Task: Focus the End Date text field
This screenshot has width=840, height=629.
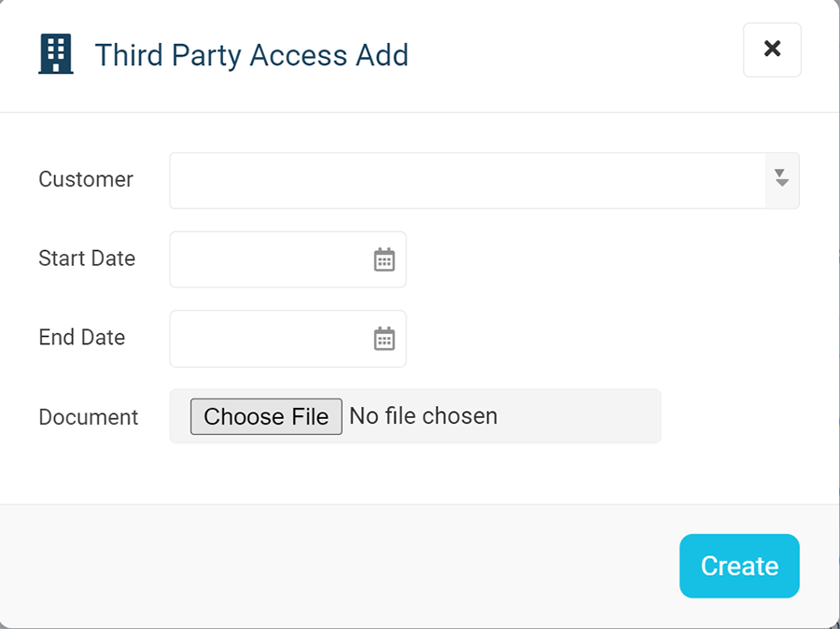Action: coord(271,339)
